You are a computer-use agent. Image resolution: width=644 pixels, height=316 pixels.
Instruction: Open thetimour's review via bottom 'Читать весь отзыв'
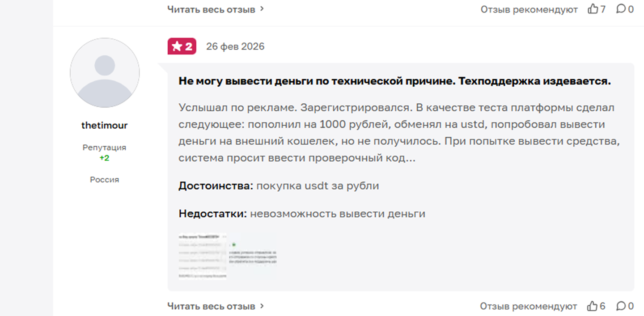tap(211, 306)
